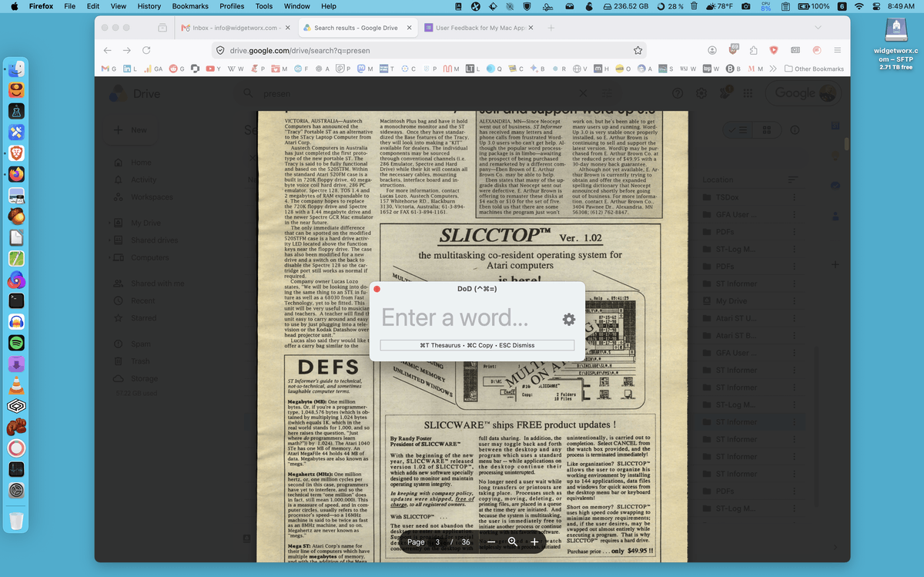Open a new Firefox tab
Viewport: 924px width, 577px height.
(551, 28)
